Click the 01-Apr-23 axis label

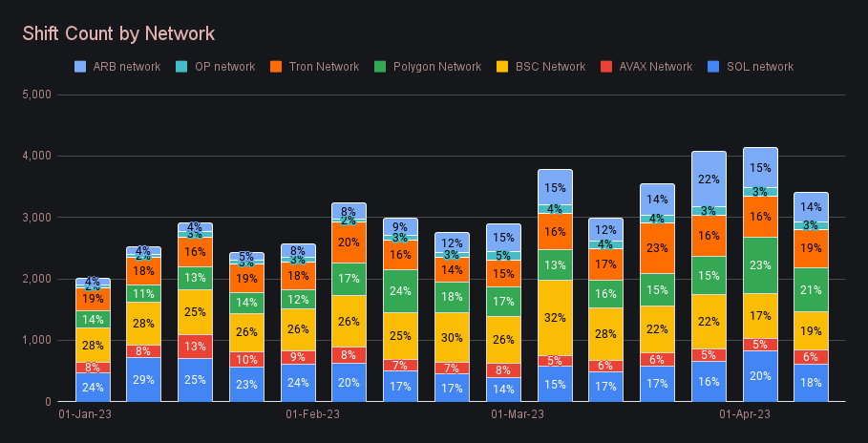[745, 414]
